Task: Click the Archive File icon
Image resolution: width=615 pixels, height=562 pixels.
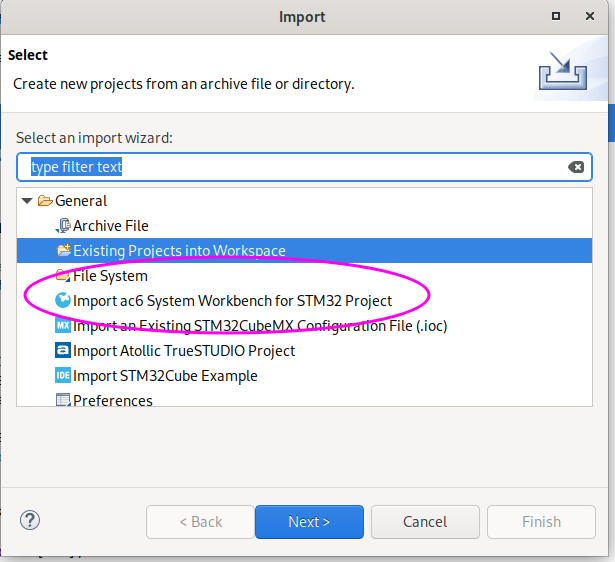Action: [63, 226]
